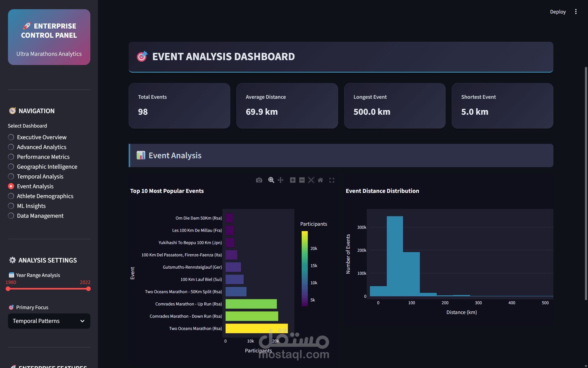The width and height of the screenshot is (588, 368).
Task: Download plot as PNG camera icon
Action: [x=259, y=180]
